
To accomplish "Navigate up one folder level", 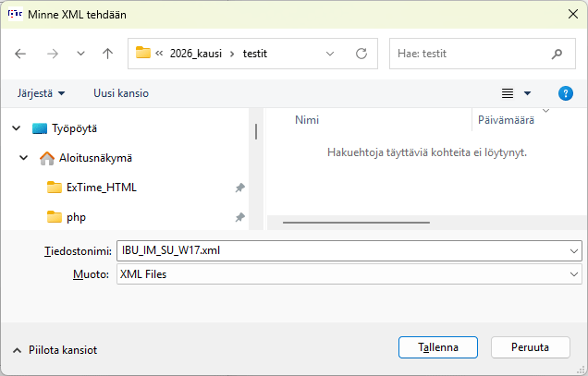I will pos(107,54).
